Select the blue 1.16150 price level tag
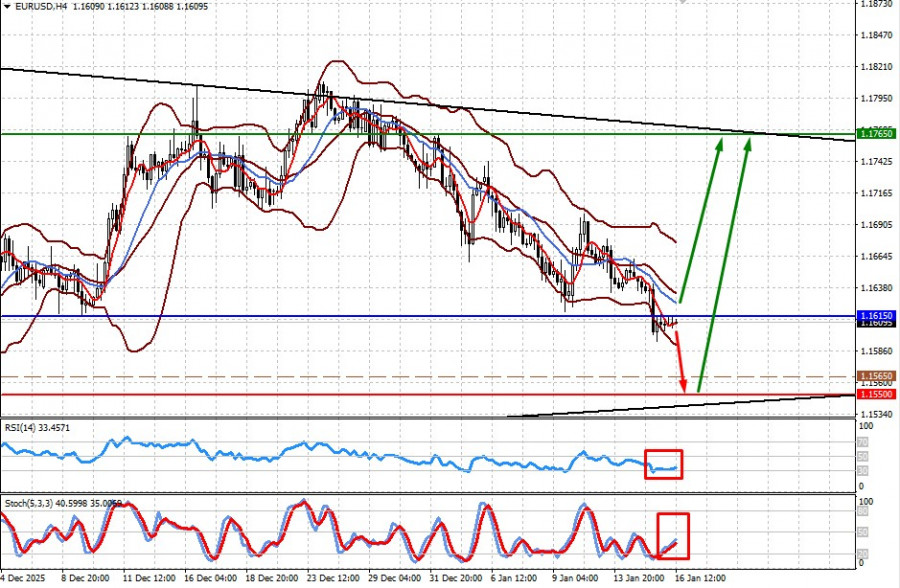The width and height of the screenshot is (900, 588). click(x=876, y=316)
